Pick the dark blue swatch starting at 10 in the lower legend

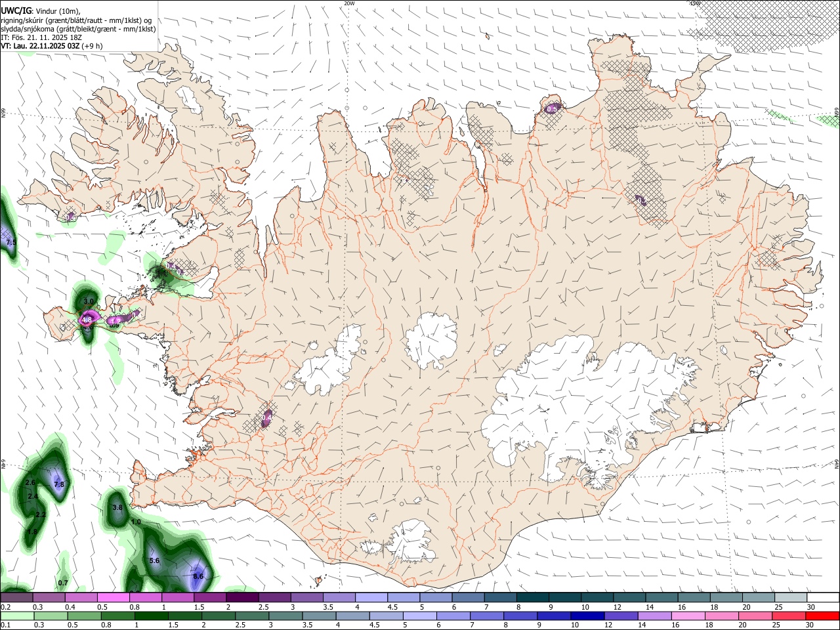587,616
